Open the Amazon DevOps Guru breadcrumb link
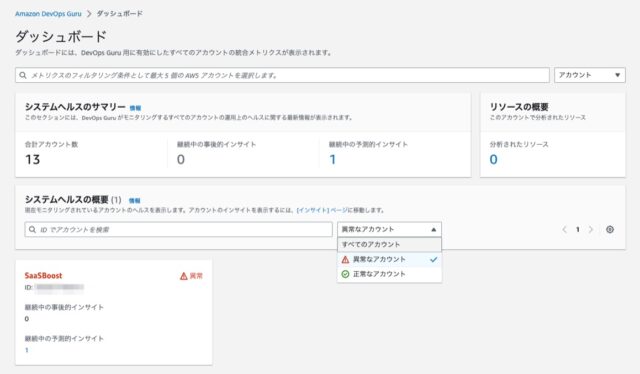This screenshot has height=374, width=640. 48,13
